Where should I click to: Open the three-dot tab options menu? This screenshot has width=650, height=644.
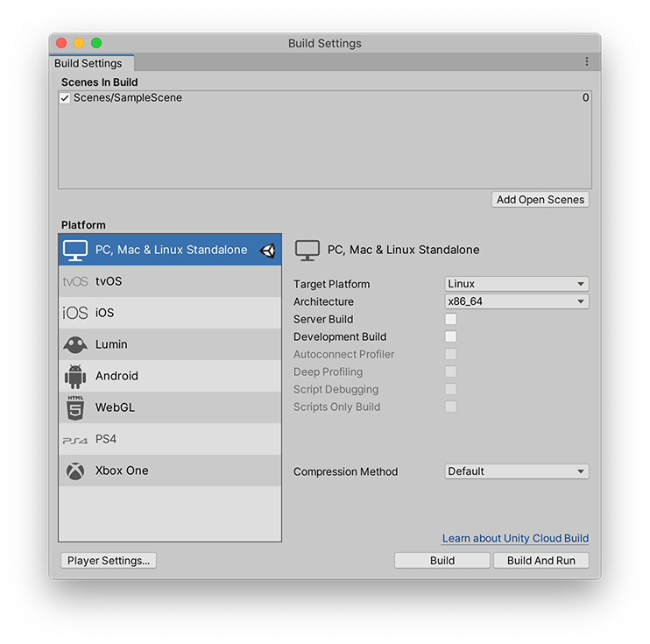coord(587,61)
